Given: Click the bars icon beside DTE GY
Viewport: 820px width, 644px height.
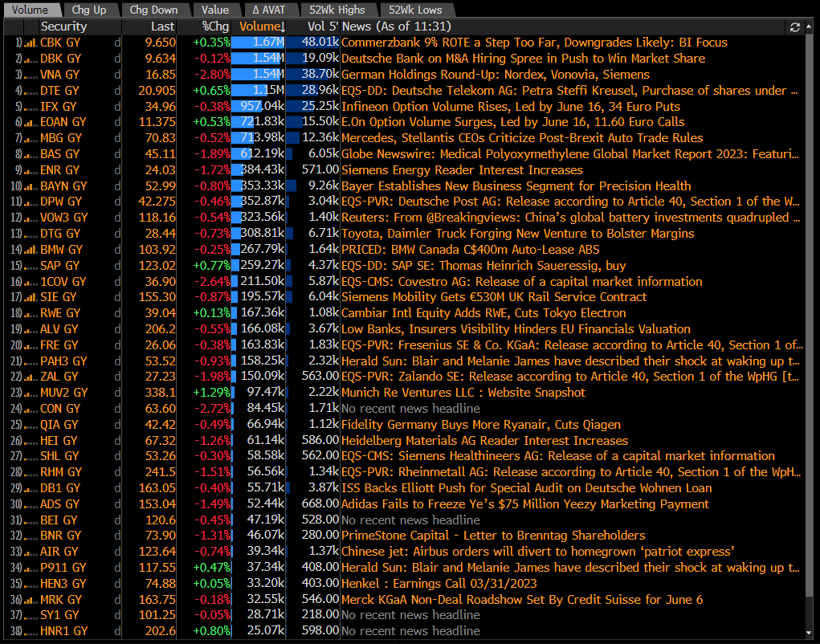Looking at the screenshot, I should pyautogui.click(x=31, y=91).
